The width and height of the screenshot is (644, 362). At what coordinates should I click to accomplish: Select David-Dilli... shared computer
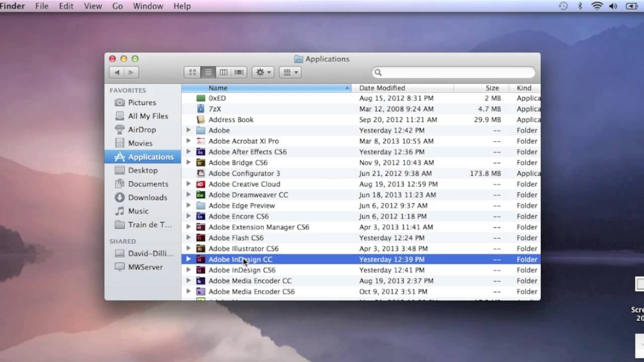[x=143, y=253]
